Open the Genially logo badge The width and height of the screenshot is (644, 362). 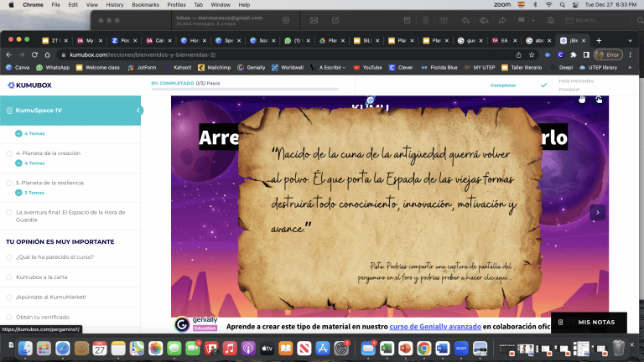[182, 324]
